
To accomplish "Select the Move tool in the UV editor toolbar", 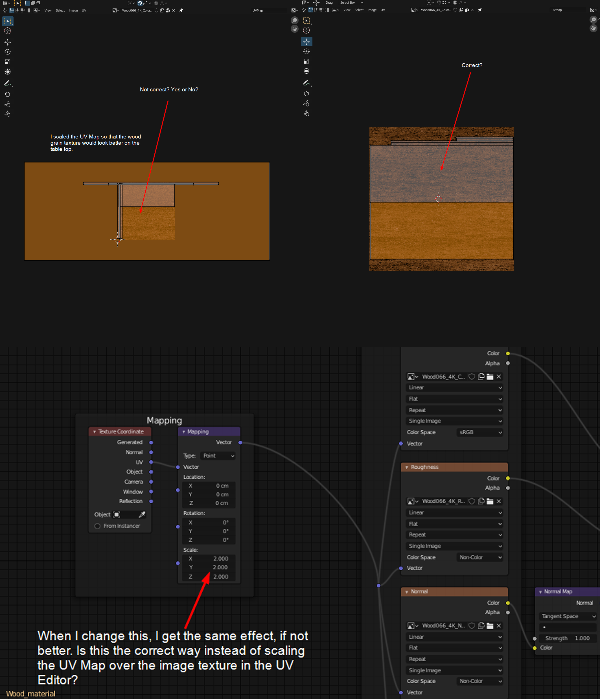I will (7, 42).
